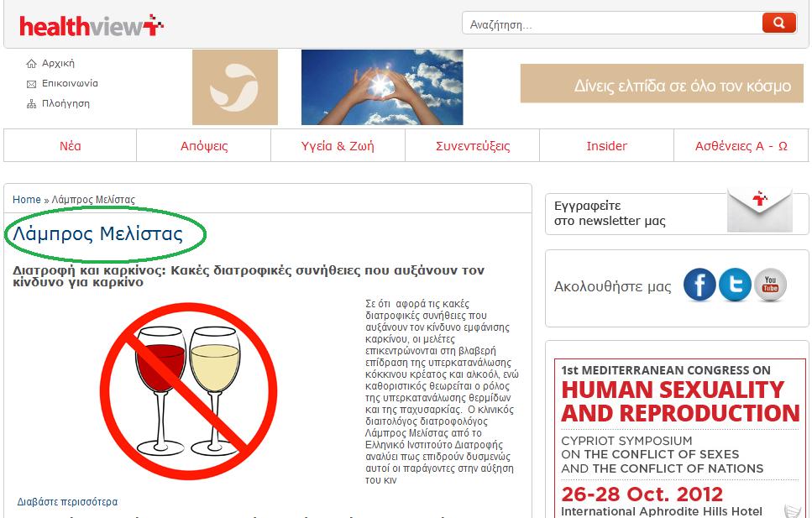This screenshot has height=518, width=812.
Task: Click the Home breadcrumb link
Action: 26,200
